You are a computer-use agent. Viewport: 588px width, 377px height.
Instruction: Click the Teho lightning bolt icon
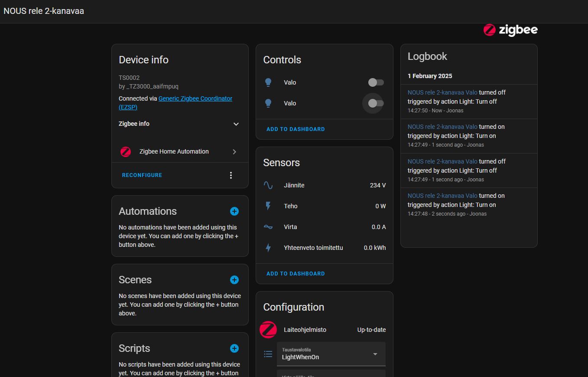[268, 206]
